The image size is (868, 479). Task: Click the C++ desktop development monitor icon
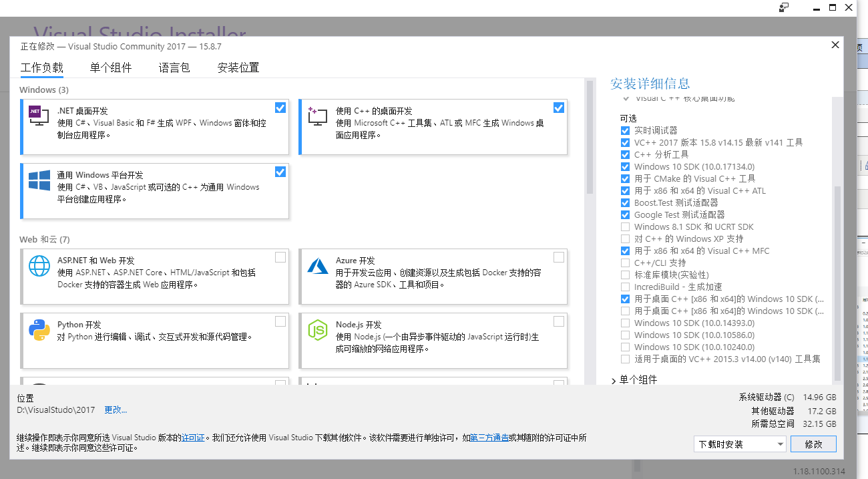317,116
